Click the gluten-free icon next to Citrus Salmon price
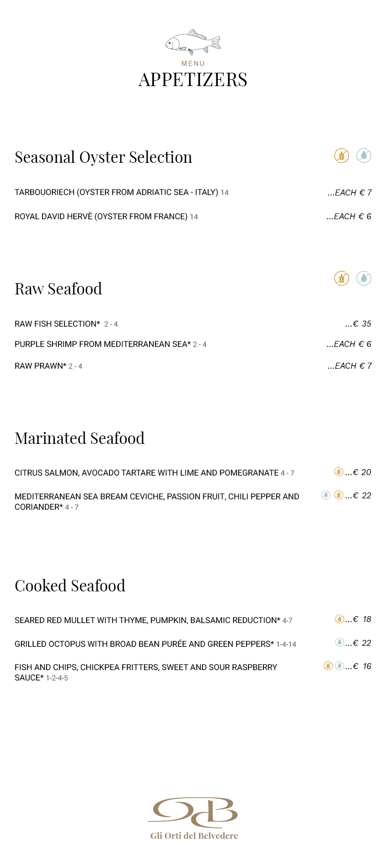The image size is (386, 868). point(338,472)
